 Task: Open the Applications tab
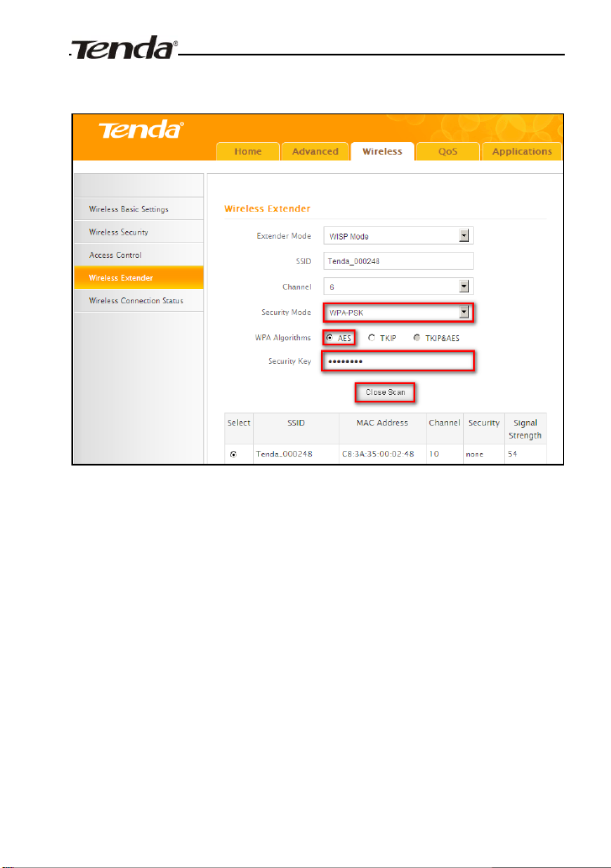pos(522,151)
